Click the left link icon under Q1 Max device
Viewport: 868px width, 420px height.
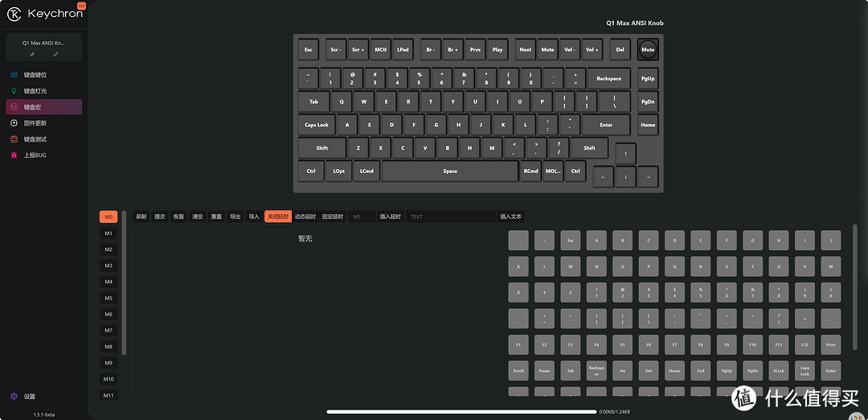pyautogui.click(x=33, y=54)
